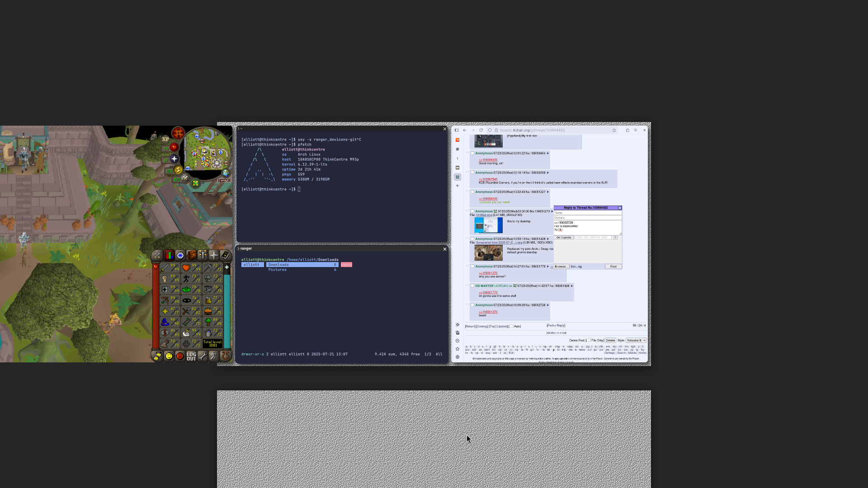This screenshot has width=868, height=488.
Task: Click the minimap compass
Action: pyautogui.click(x=178, y=133)
